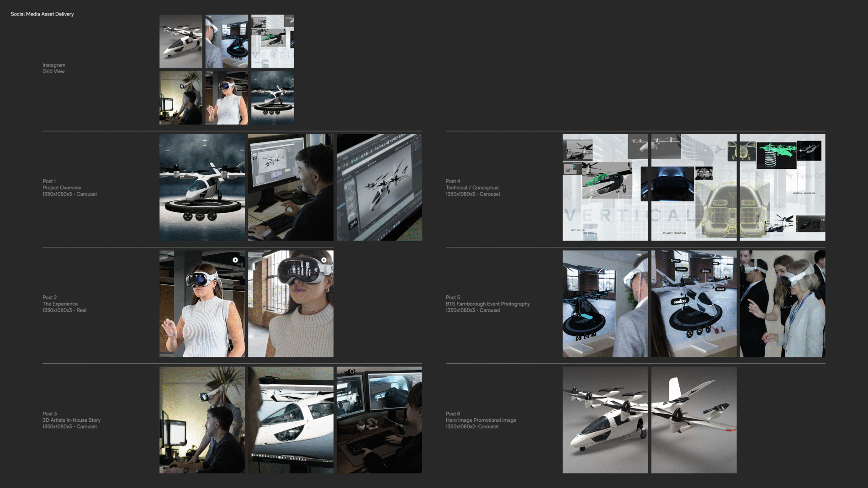Click the move arrows icon under Post 1 aircraft
This screenshot has width=868, height=488.
188,216
